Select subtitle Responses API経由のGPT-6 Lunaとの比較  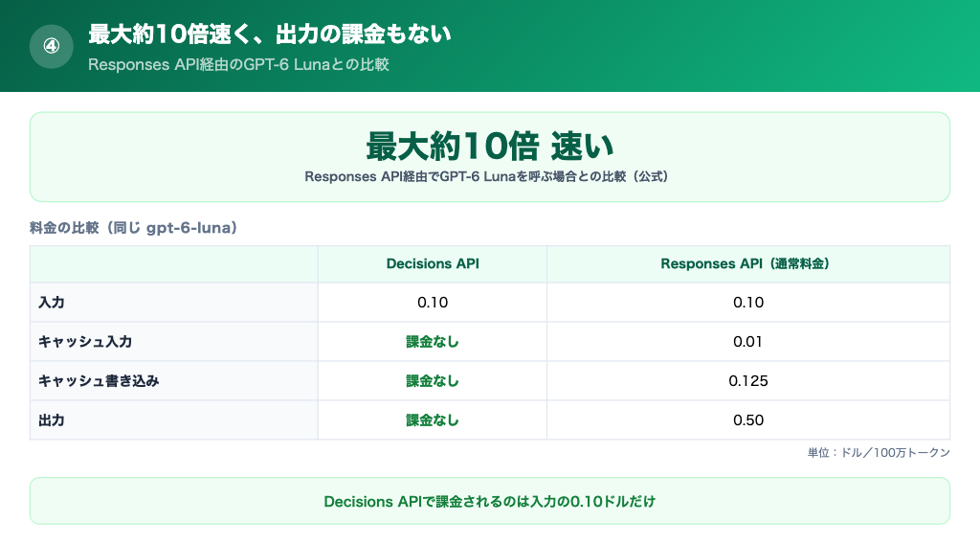point(238,64)
